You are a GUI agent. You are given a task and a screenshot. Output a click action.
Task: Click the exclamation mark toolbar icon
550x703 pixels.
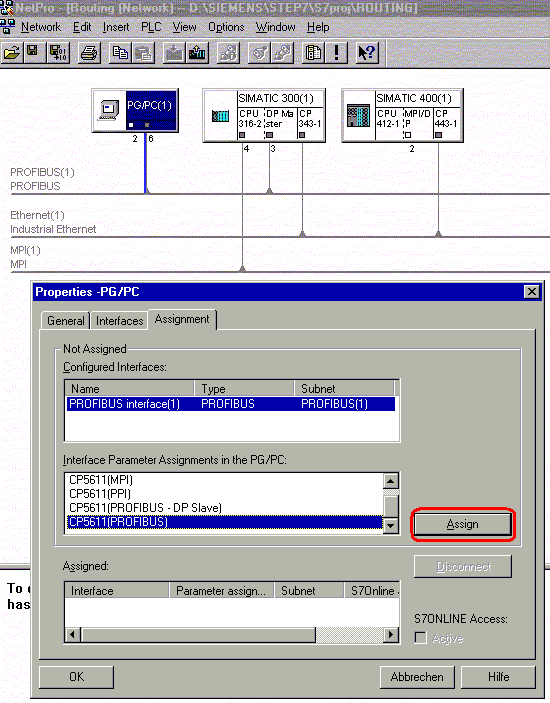(336, 53)
